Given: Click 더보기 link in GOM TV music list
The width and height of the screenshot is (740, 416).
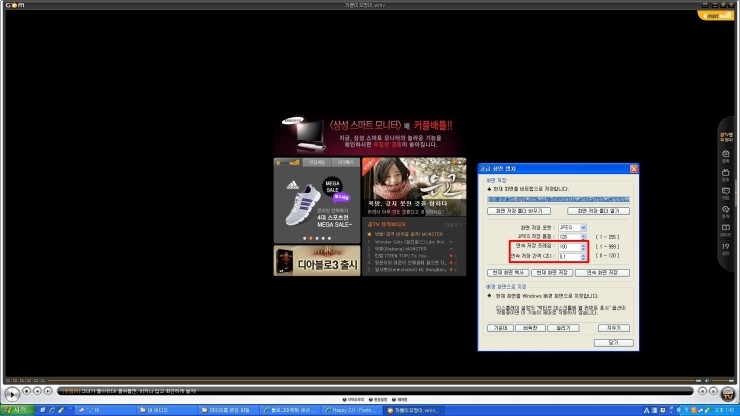Looking at the screenshot, I should point(451,225).
